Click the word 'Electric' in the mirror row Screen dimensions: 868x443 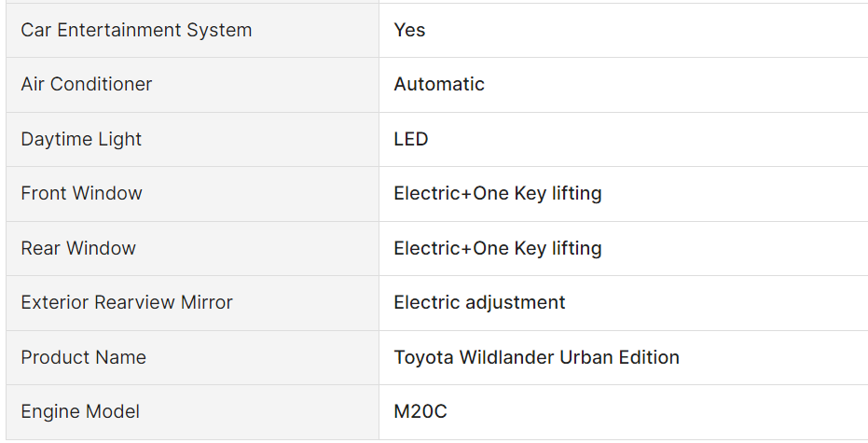pyautogui.click(x=425, y=302)
